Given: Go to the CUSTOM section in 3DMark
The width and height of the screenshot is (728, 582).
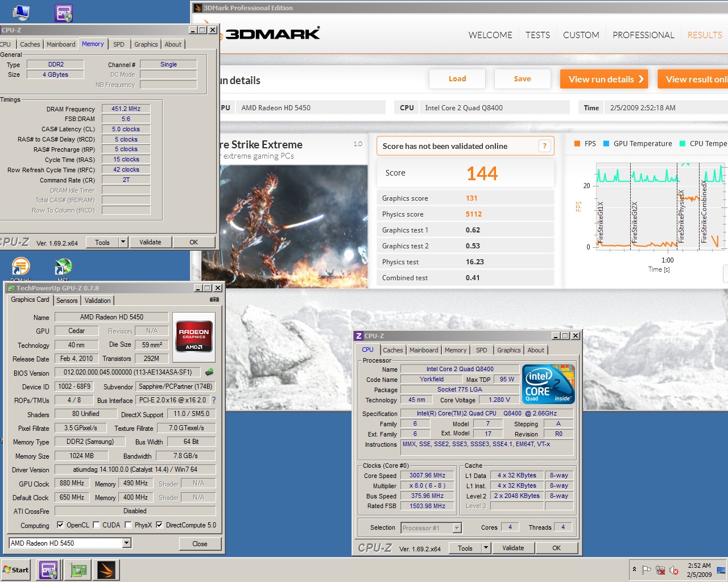Looking at the screenshot, I should coord(581,35).
